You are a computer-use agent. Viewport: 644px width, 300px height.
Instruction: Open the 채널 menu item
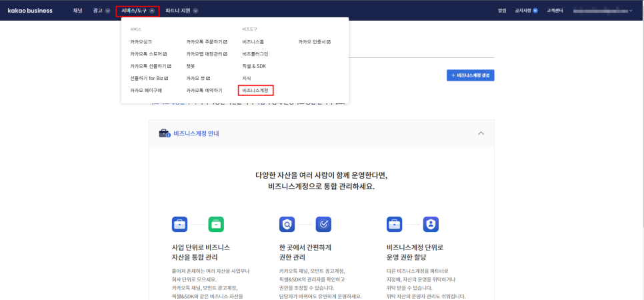(x=77, y=11)
